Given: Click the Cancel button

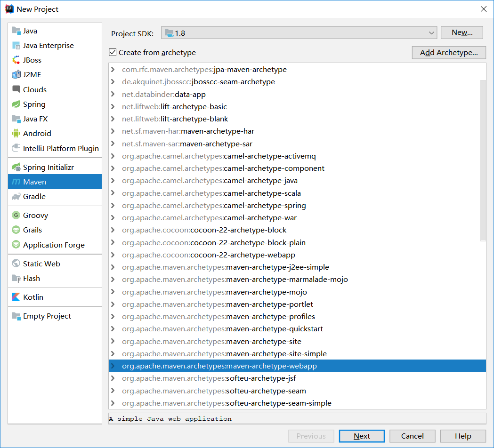Looking at the screenshot, I should coord(413,436).
